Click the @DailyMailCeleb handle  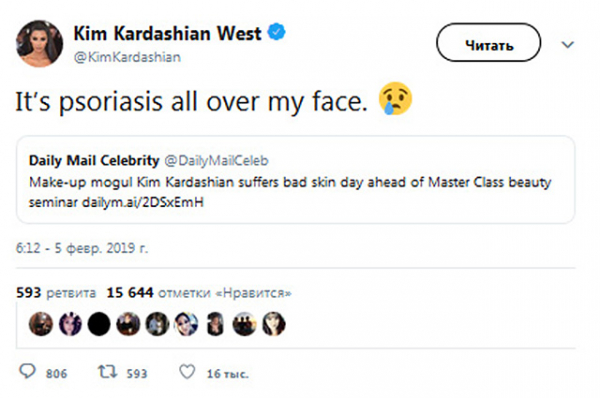217,161
